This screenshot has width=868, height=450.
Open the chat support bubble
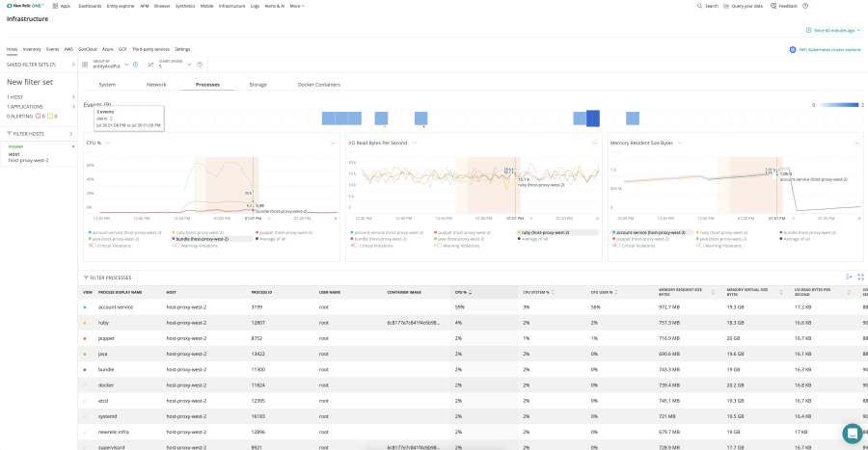(x=852, y=433)
